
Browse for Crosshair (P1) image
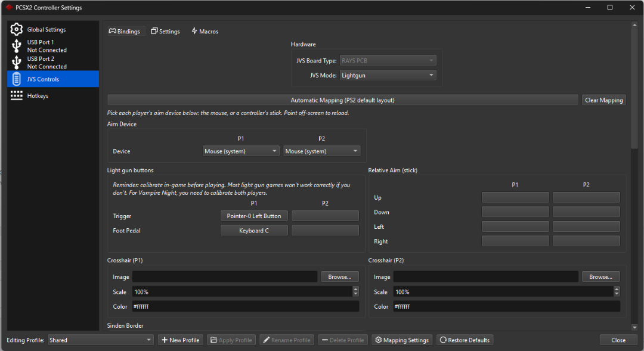tap(339, 277)
